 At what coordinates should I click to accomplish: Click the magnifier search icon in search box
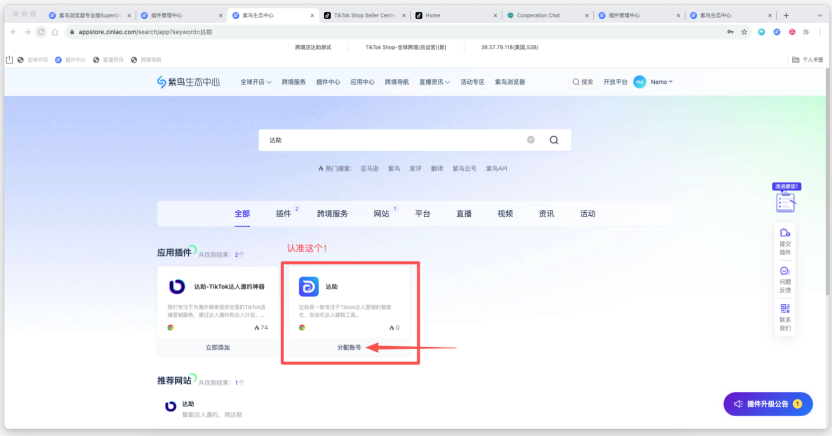[x=554, y=140]
